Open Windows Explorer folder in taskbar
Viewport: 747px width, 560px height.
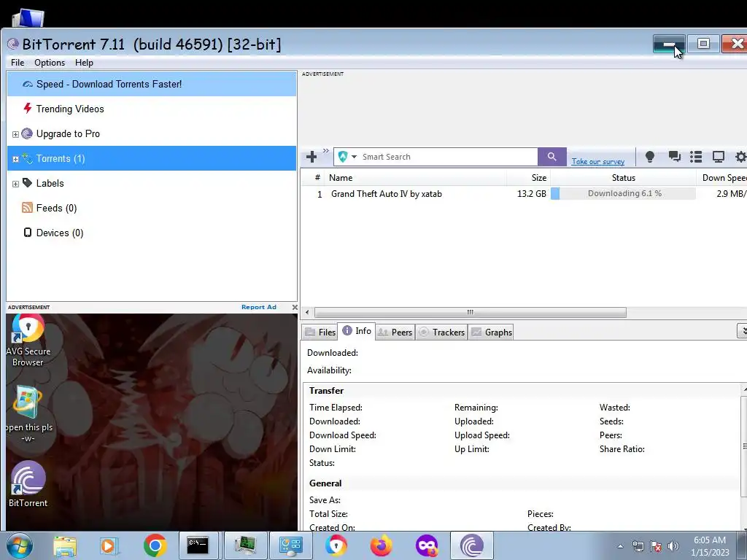click(65, 545)
